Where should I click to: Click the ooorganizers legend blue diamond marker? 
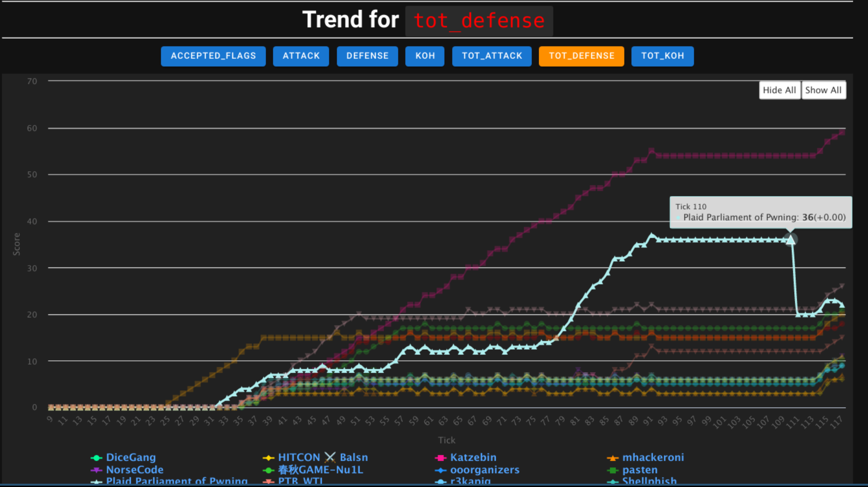[441, 470]
